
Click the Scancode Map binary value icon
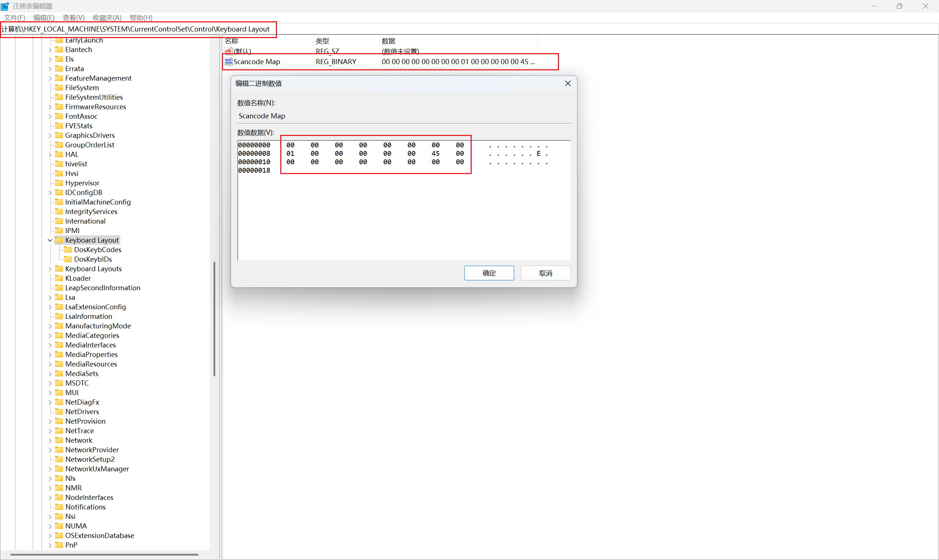pos(228,62)
